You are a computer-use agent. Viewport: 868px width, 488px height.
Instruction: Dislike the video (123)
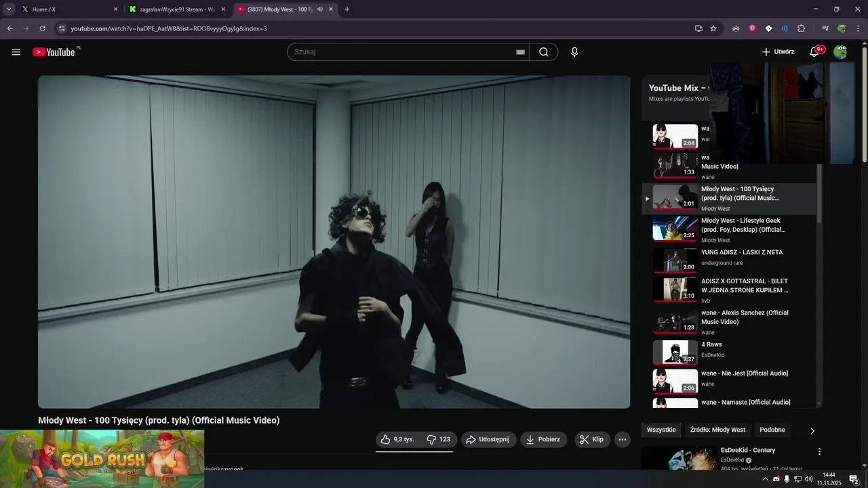pos(438,439)
